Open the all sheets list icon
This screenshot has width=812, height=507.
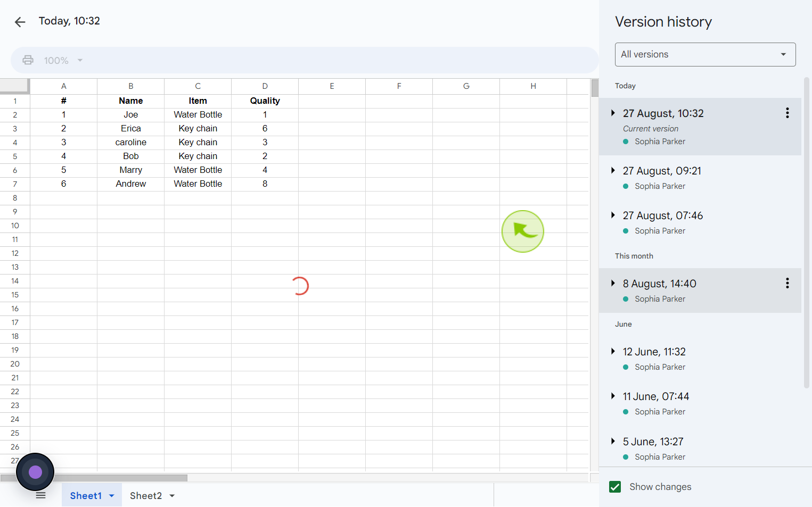click(x=41, y=495)
